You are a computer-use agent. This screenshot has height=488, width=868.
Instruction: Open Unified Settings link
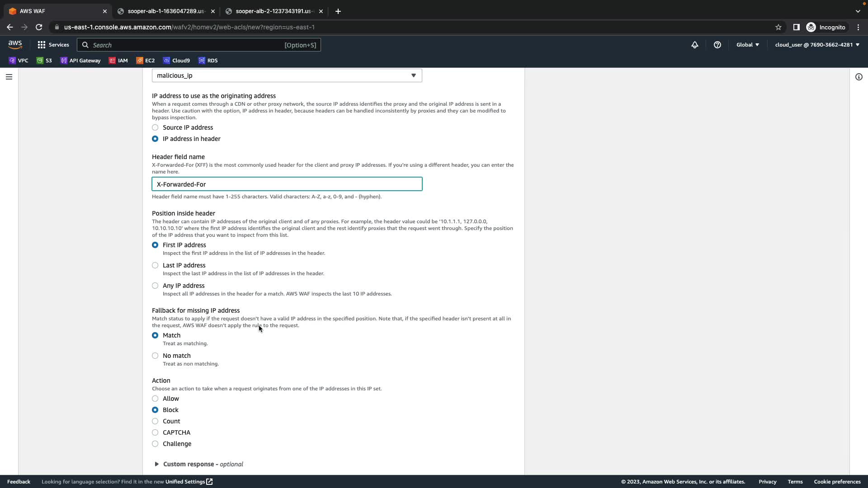click(x=189, y=482)
